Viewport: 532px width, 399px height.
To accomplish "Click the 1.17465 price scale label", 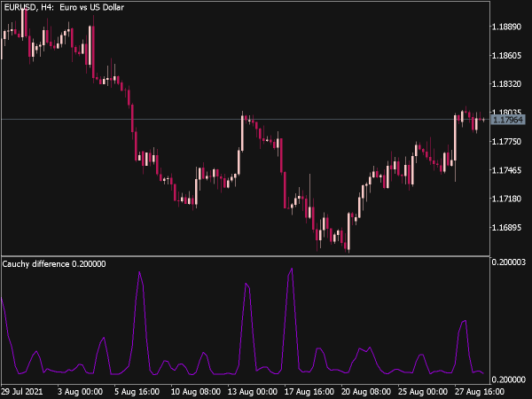I will tap(506, 170).
